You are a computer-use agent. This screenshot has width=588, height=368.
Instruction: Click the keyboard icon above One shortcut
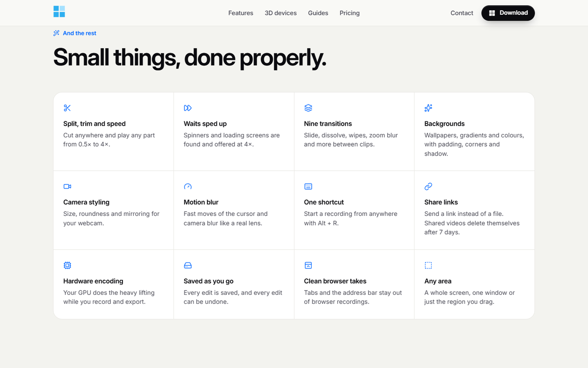point(308,186)
